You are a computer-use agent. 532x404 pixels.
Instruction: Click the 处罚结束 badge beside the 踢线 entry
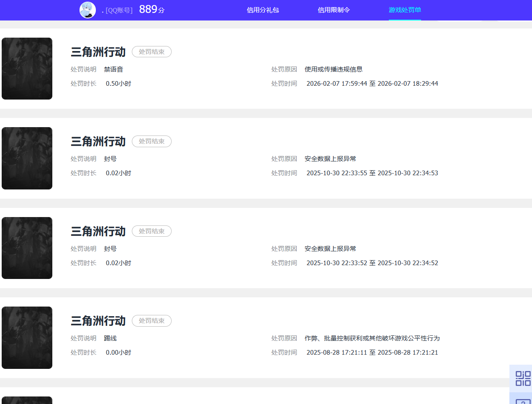(x=152, y=321)
